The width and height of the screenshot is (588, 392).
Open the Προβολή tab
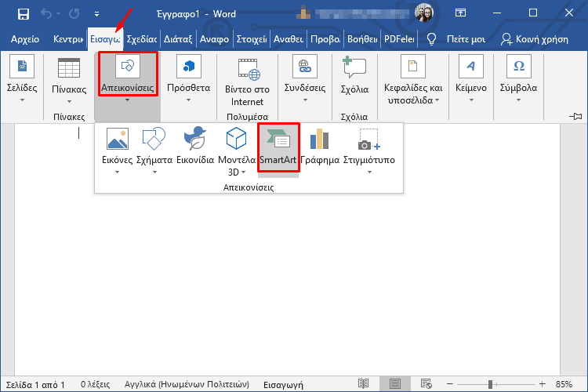point(325,39)
